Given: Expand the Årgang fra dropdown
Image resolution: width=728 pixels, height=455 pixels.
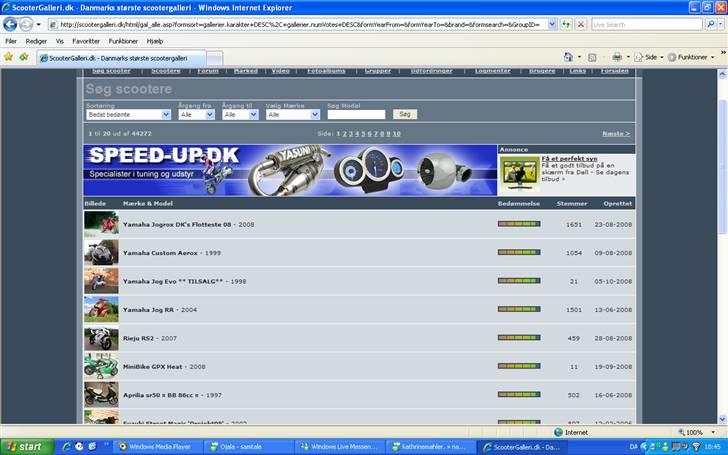Looking at the screenshot, I should [x=196, y=115].
